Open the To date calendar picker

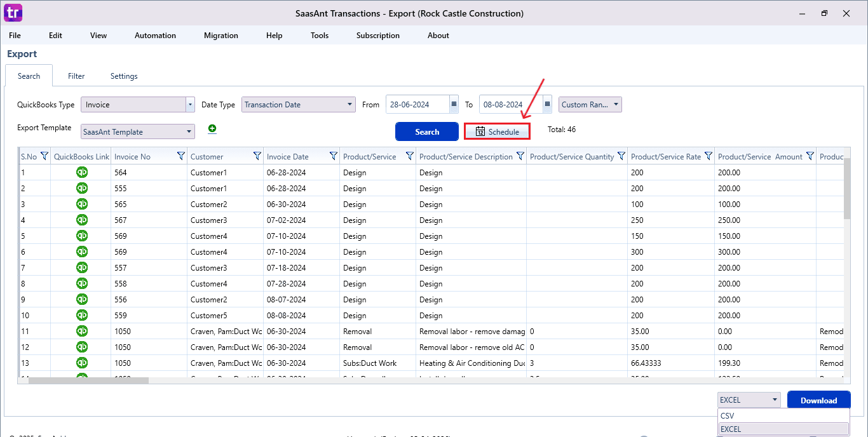547,105
